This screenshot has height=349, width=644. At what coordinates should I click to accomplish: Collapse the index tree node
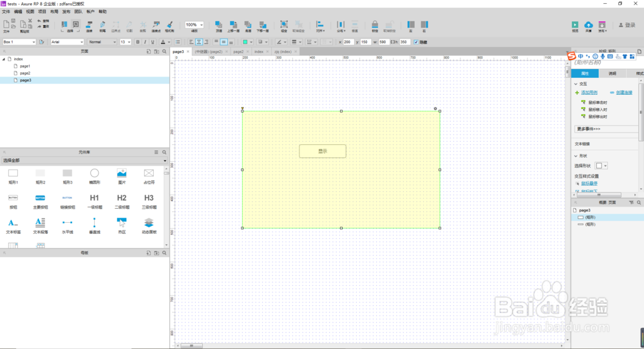4,59
